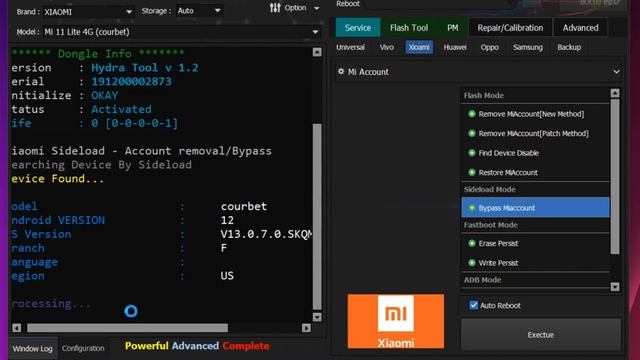Open the Storage dropdown set to Auto
640x360 pixels.
pyautogui.click(x=199, y=11)
